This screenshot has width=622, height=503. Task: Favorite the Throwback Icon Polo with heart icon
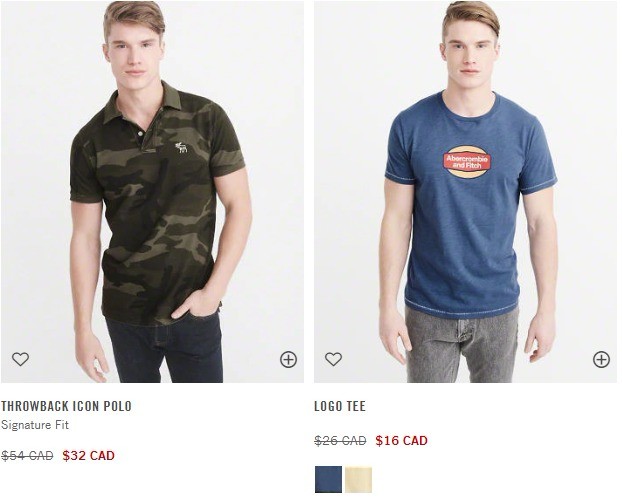pyautogui.click(x=20, y=359)
